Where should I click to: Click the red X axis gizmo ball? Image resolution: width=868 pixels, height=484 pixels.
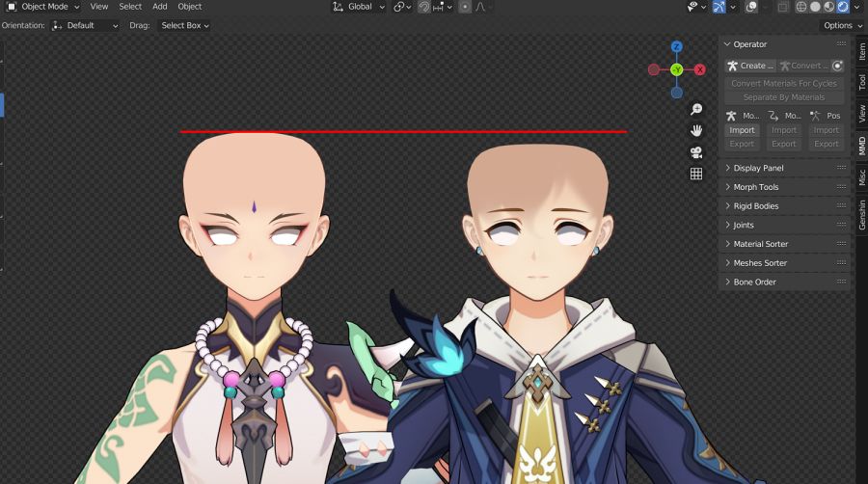pos(700,69)
